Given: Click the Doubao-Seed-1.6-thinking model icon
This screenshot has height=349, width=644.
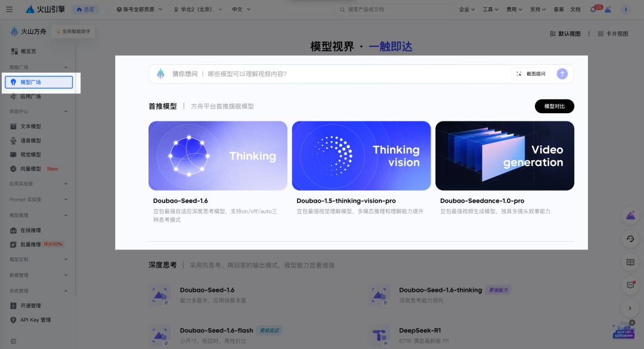Looking at the screenshot, I should pos(379,295).
